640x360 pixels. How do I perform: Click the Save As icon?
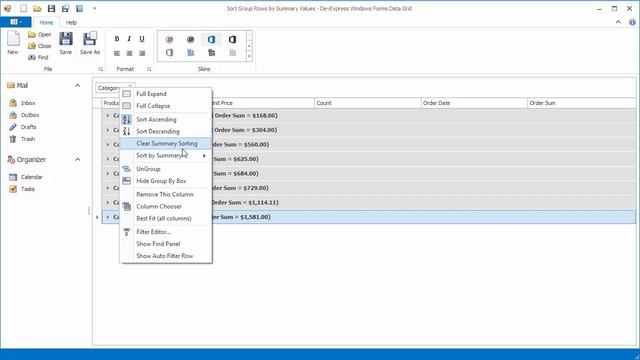(90, 43)
